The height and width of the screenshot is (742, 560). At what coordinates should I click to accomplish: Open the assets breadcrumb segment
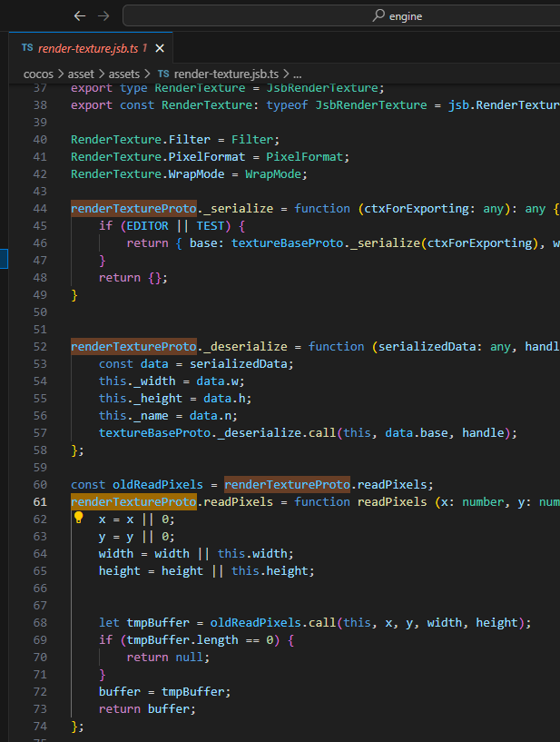[x=124, y=74]
